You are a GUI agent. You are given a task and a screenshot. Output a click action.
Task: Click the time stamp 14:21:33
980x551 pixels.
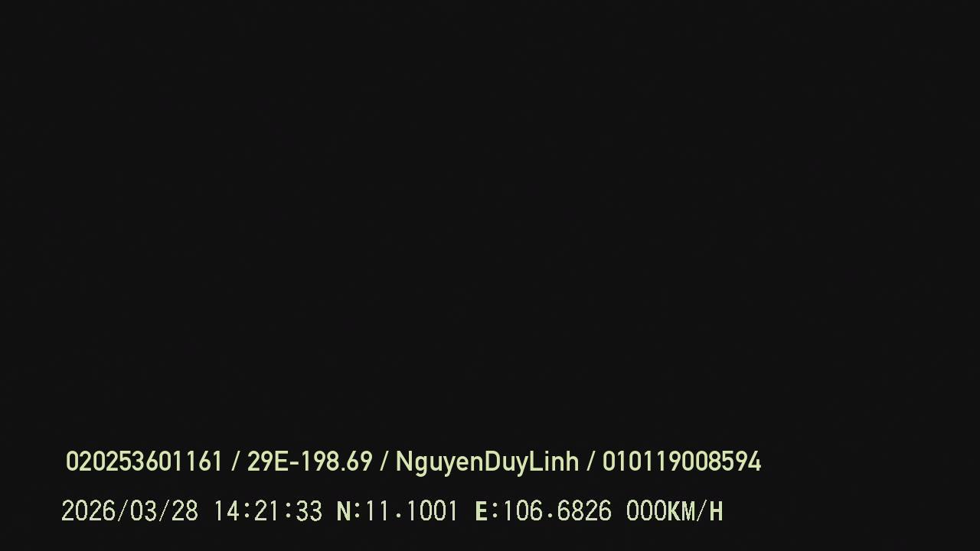[267, 511]
